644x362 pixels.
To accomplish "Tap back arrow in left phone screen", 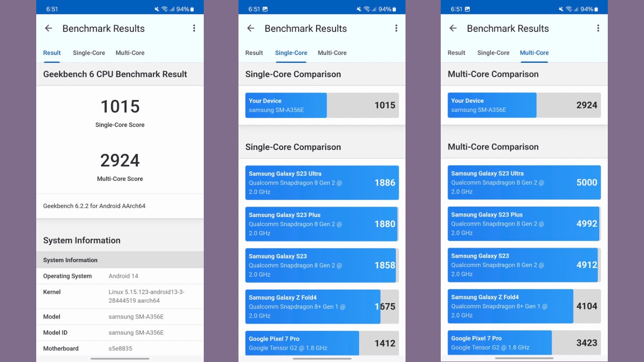I will (49, 29).
